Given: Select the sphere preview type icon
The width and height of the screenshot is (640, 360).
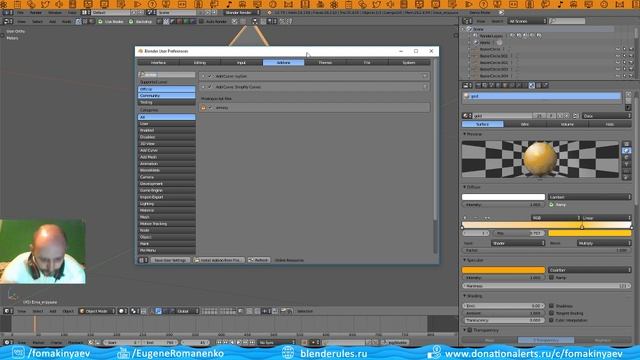Looking at the screenshot, I should (x=627, y=151).
